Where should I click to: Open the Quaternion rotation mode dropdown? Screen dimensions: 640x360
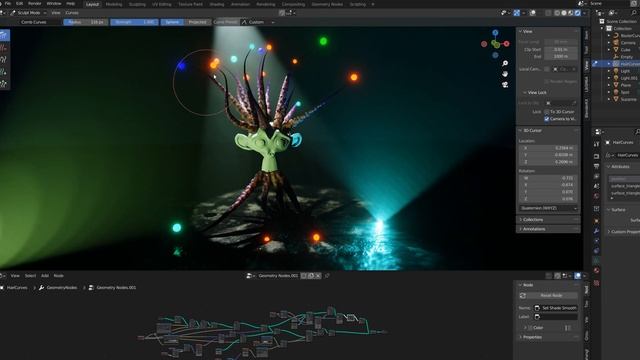[x=548, y=208]
